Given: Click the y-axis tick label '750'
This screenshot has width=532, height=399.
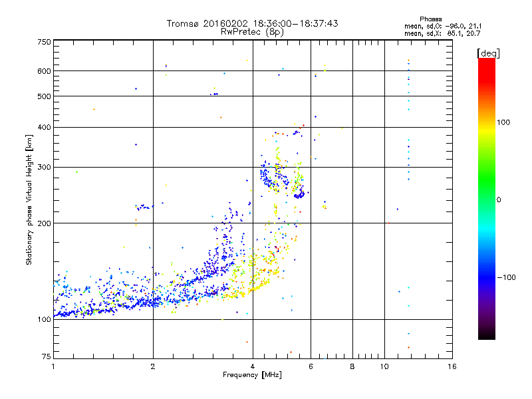Looking at the screenshot, I should point(45,42).
